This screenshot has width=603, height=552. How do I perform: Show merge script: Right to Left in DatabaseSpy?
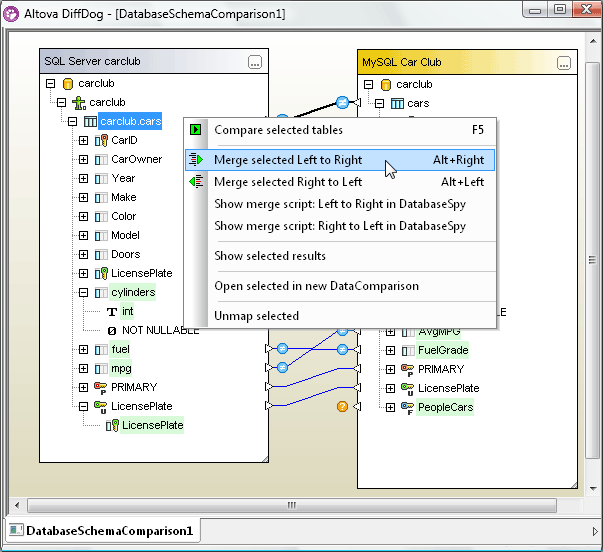[x=340, y=226]
